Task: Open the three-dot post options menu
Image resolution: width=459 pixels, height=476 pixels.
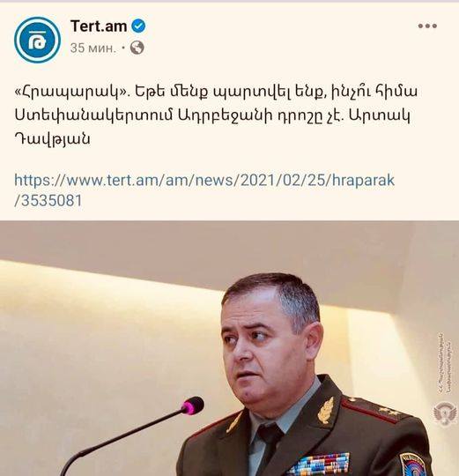Action: (427, 26)
